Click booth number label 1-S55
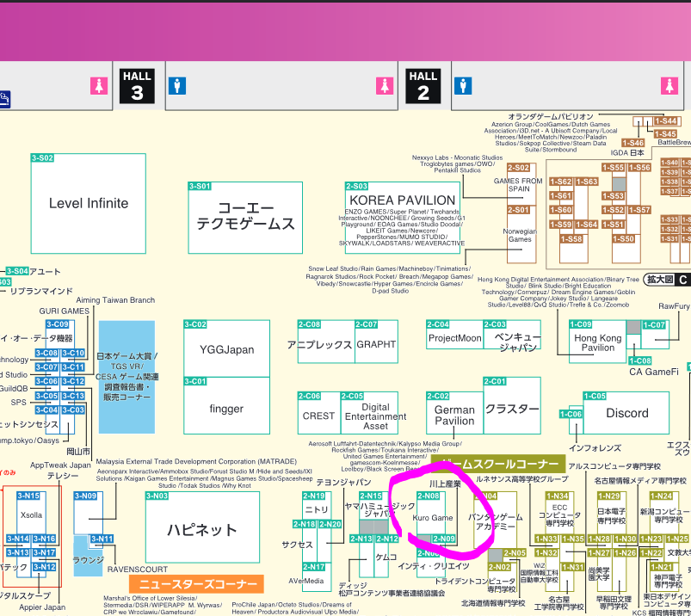 (x=614, y=168)
